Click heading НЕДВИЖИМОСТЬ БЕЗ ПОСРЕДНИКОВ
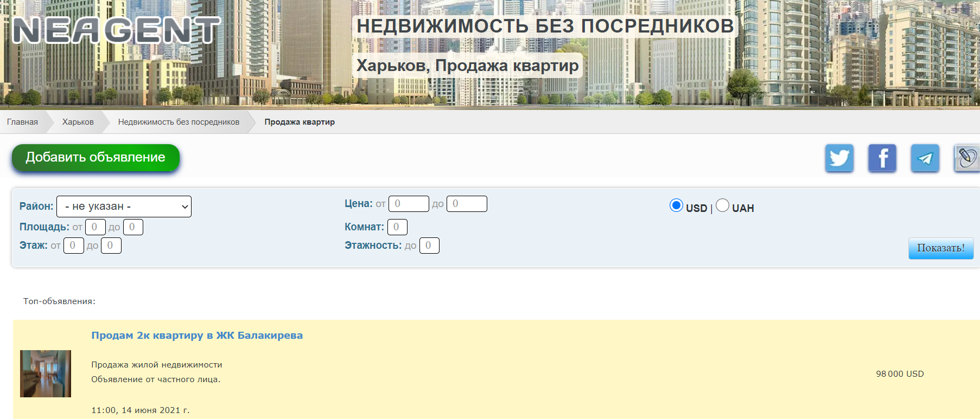The image size is (980, 419). click(x=545, y=26)
